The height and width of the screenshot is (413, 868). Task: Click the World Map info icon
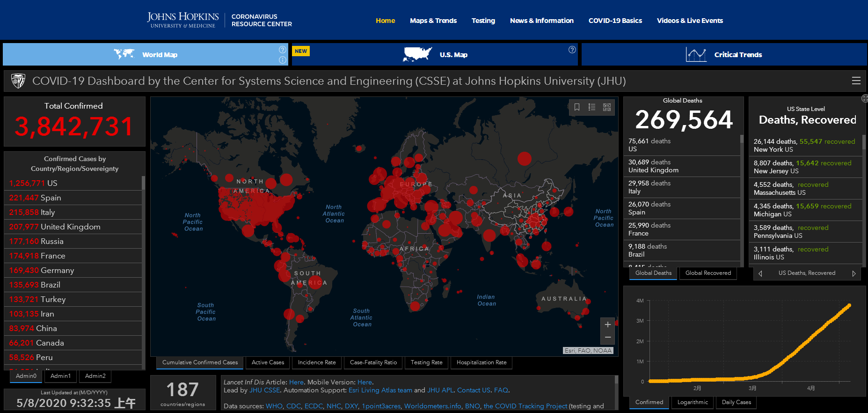coord(282,60)
